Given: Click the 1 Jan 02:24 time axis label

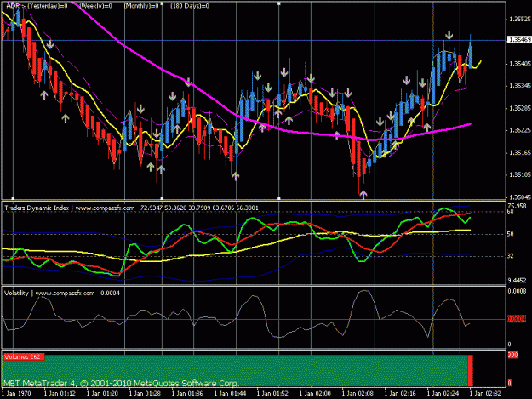Looking at the screenshot, I should 443,394.
